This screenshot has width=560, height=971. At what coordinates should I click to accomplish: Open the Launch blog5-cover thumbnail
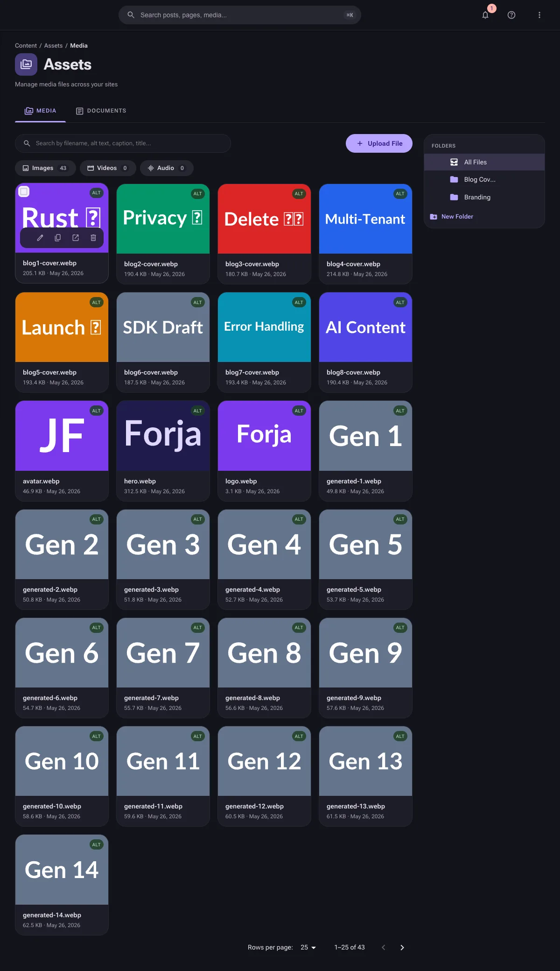click(x=62, y=327)
